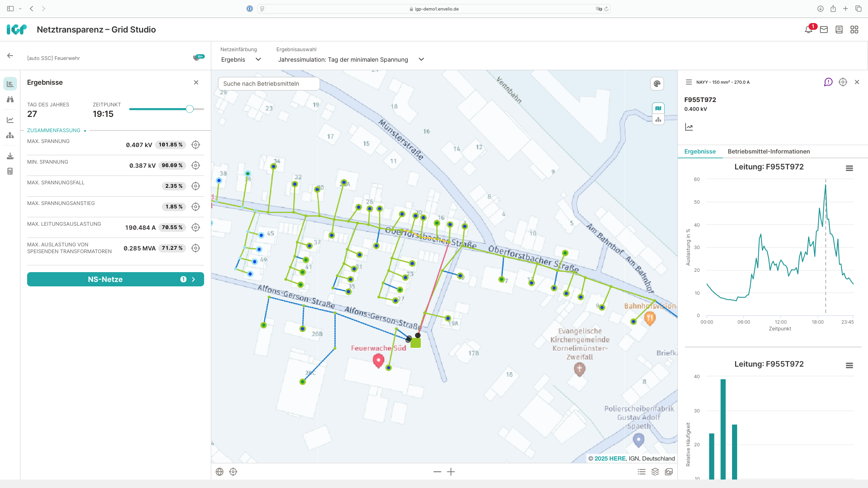Screen dimensions: 868x488
Task: Open map layers icon at bottom right
Action: (655, 472)
